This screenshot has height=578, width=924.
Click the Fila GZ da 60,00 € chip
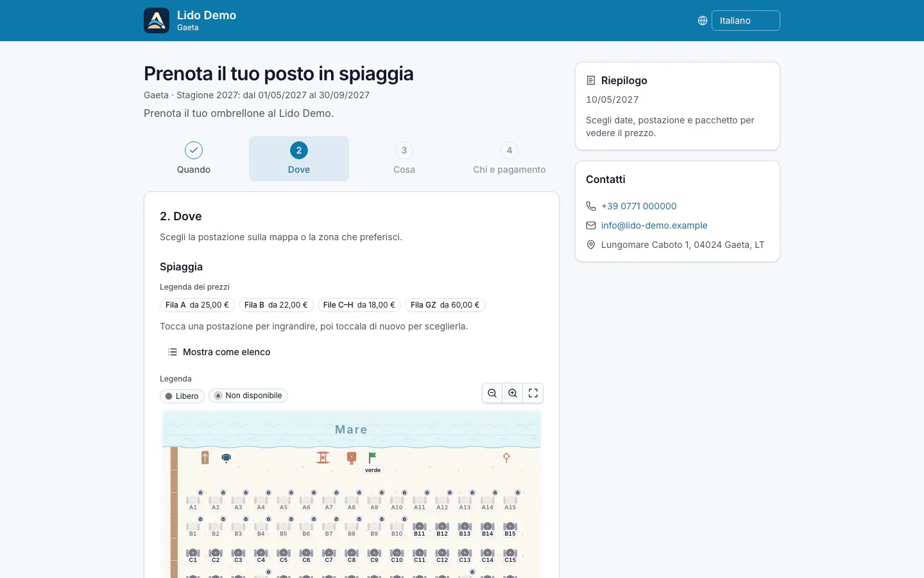(x=445, y=305)
